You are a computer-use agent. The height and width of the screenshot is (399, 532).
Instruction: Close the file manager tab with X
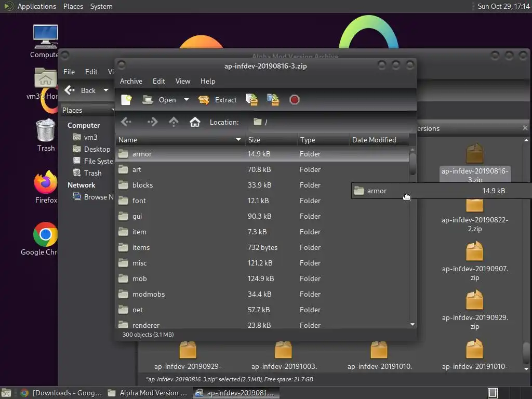pyautogui.click(x=525, y=128)
